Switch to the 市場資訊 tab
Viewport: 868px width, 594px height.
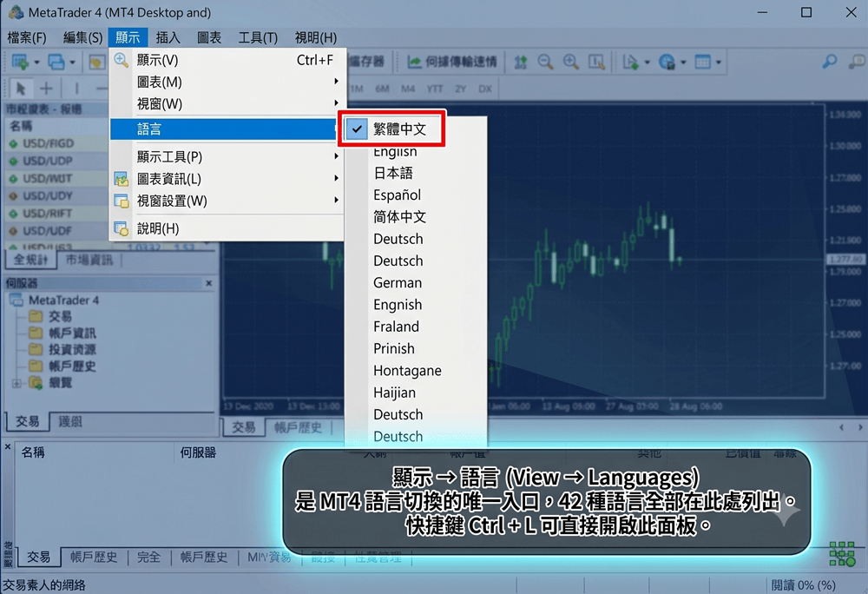tap(89, 260)
